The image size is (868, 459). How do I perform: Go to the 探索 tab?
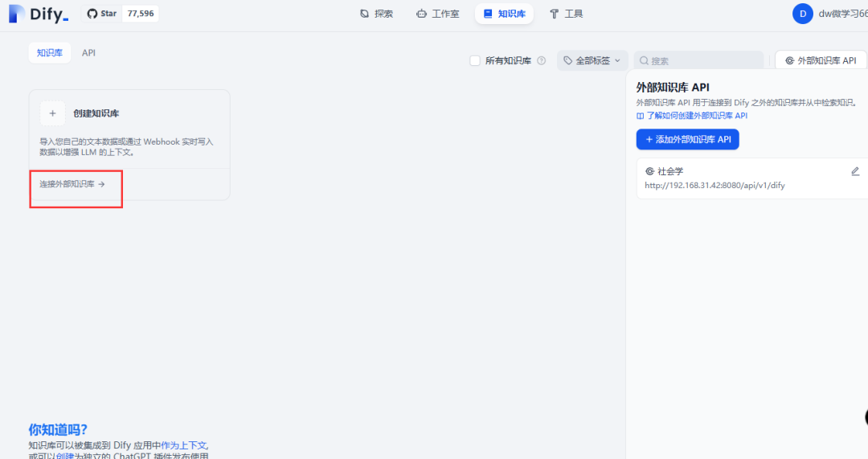pos(376,14)
